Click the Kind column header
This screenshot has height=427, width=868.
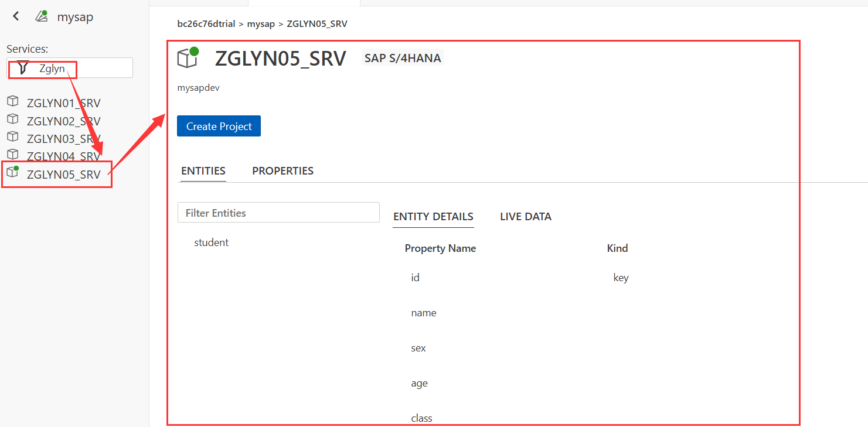[617, 248]
